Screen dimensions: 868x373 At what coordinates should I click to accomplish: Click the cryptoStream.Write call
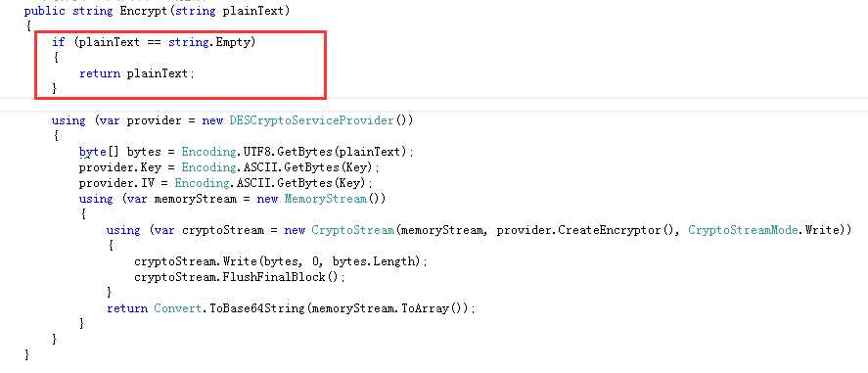pos(197,261)
